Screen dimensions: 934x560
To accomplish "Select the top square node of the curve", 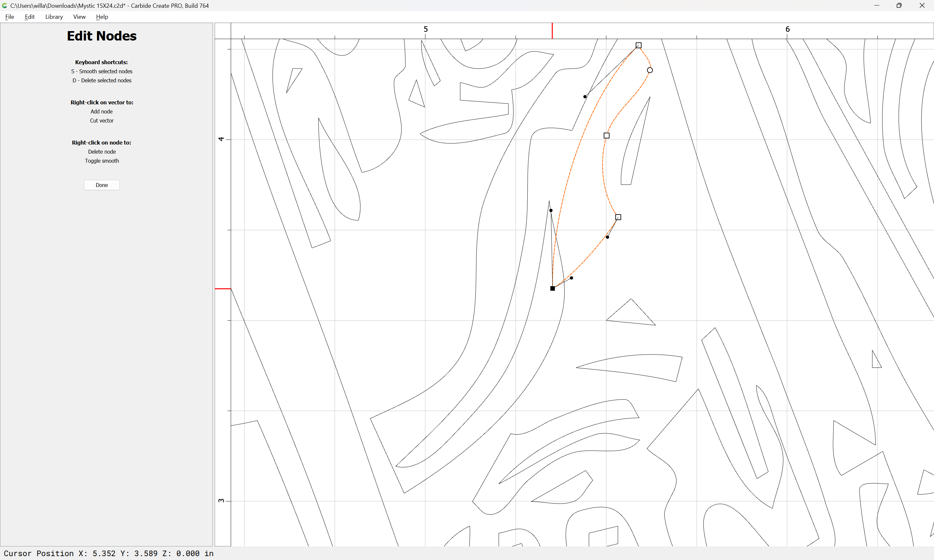I will (x=639, y=45).
